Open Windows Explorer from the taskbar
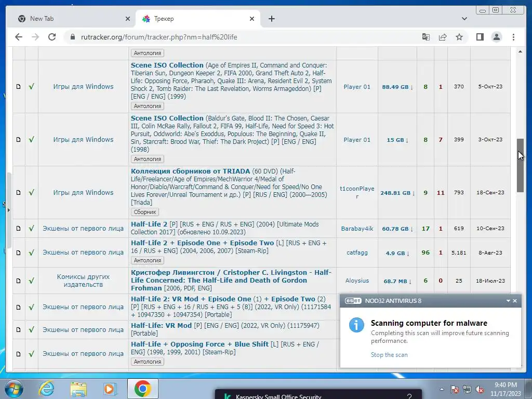The height and width of the screenshot is (399, 532). [78, 389]
